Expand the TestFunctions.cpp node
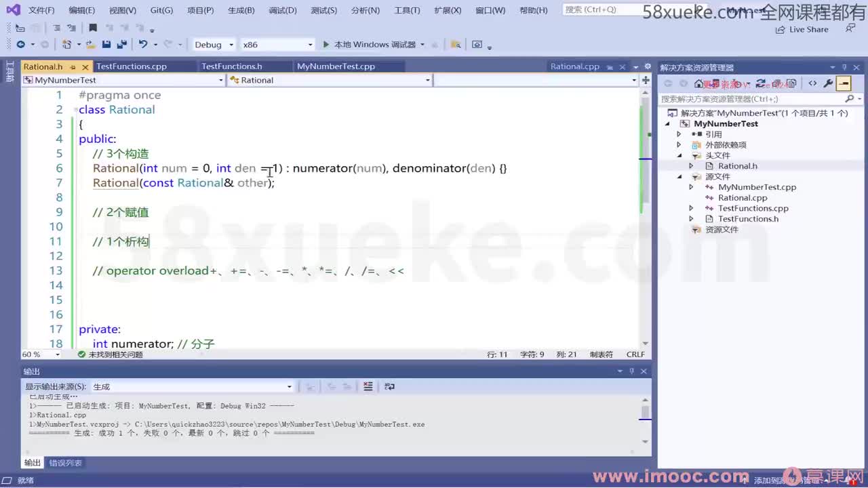The image size is (868, 488). pos(691,208)
